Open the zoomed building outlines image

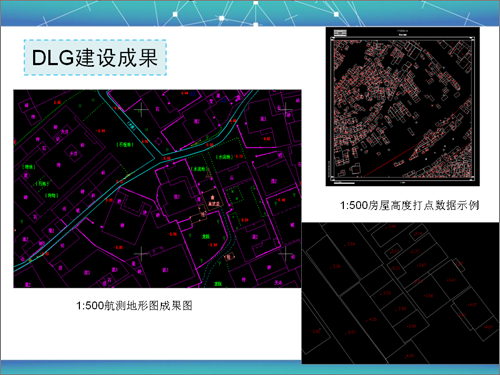401,293
